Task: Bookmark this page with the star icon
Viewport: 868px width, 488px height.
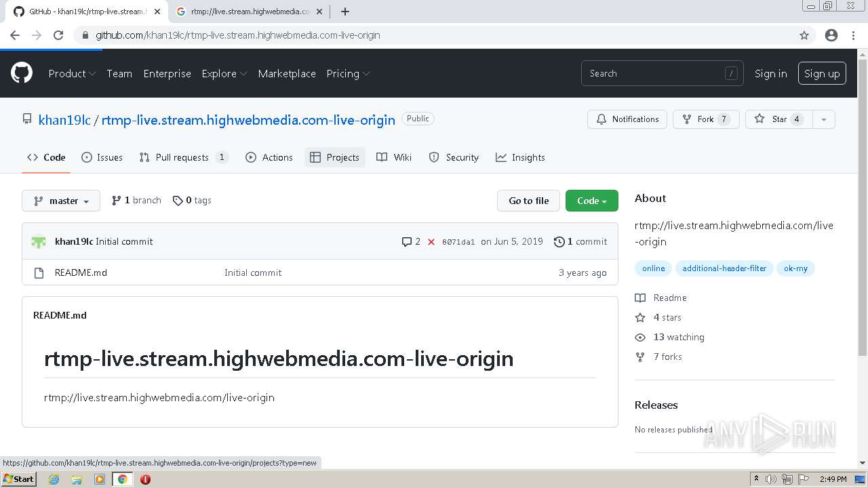Action: 804,35
